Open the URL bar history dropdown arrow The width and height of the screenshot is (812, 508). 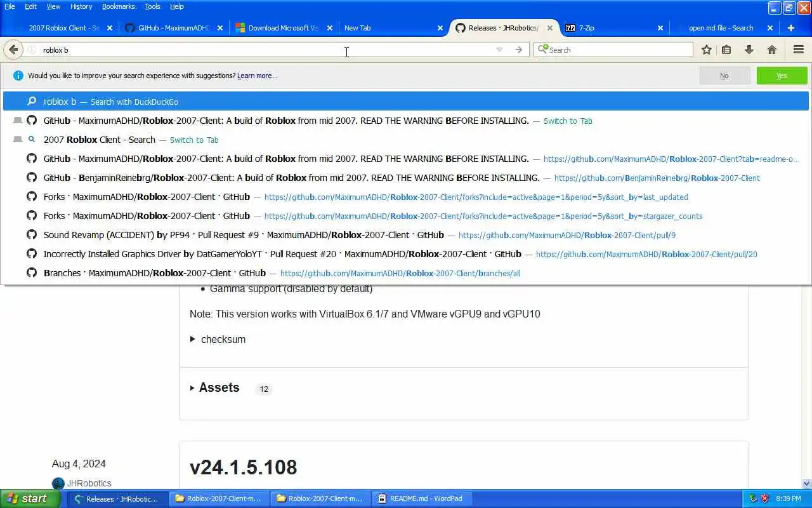[499, 50]
